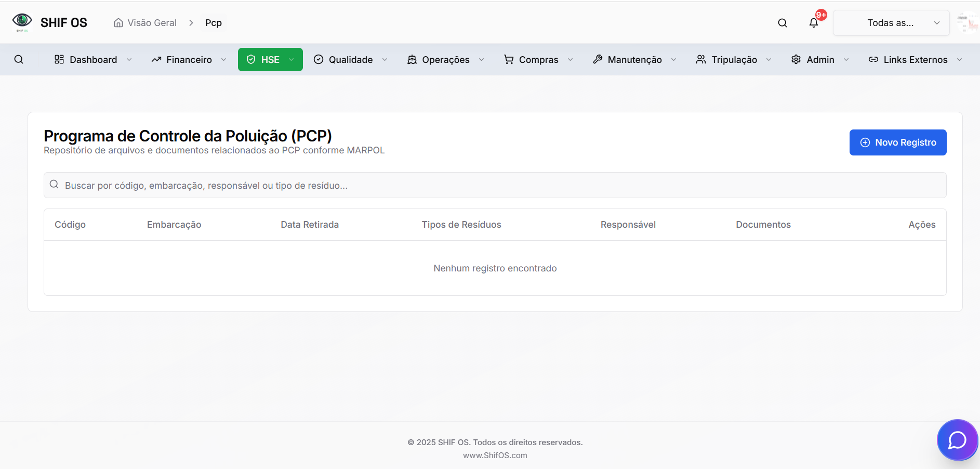Open the global search magnifier in the top bar
The image size is (980, 469).
782,23
